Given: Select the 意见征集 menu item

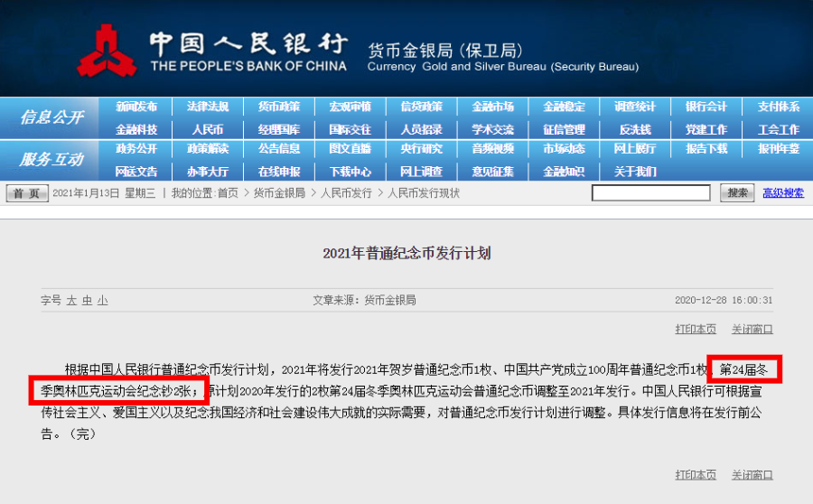Looking at the screenshot, I should click(x=492, y=171).
